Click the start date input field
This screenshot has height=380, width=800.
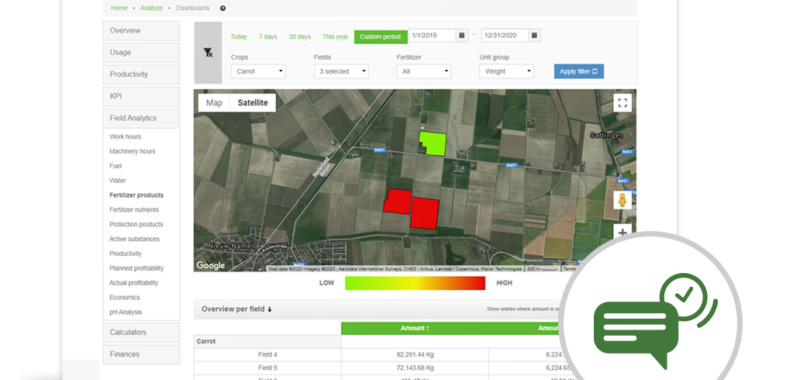[432, 35]
